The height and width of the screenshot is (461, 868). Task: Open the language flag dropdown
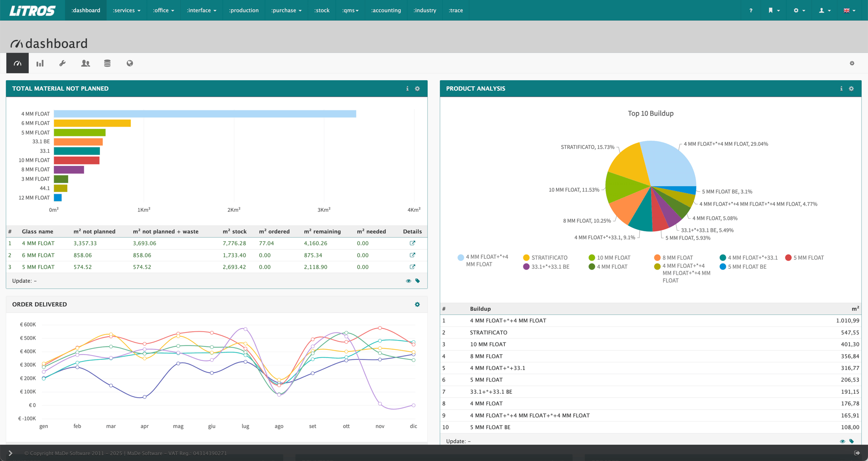tap(849, 10)
